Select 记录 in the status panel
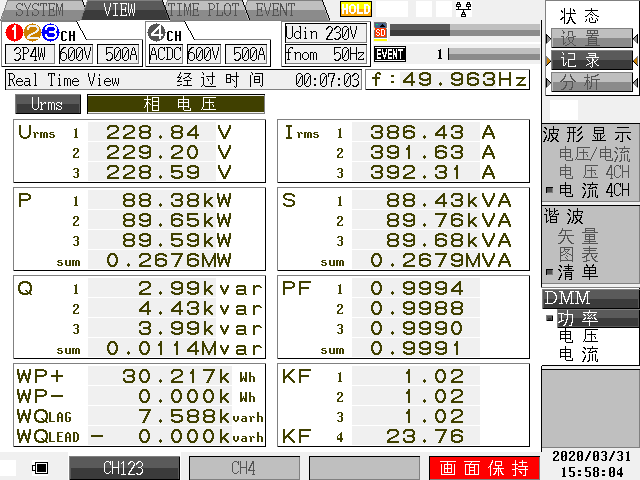 point(581,61)
